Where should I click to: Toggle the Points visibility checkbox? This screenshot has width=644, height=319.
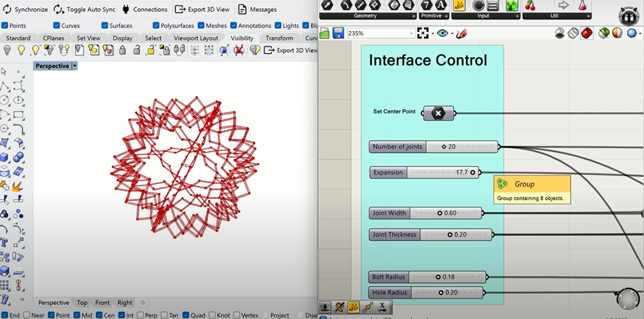tap(5, 25)
